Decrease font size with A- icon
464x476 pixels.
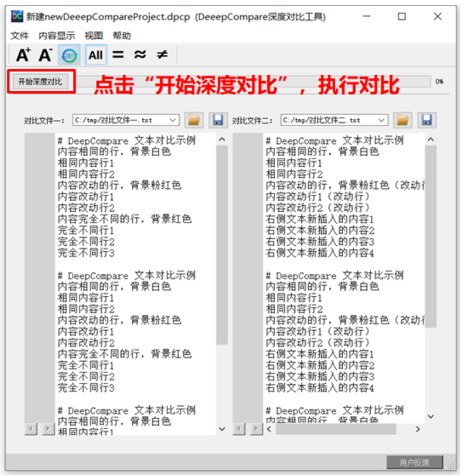pos(46,55)
